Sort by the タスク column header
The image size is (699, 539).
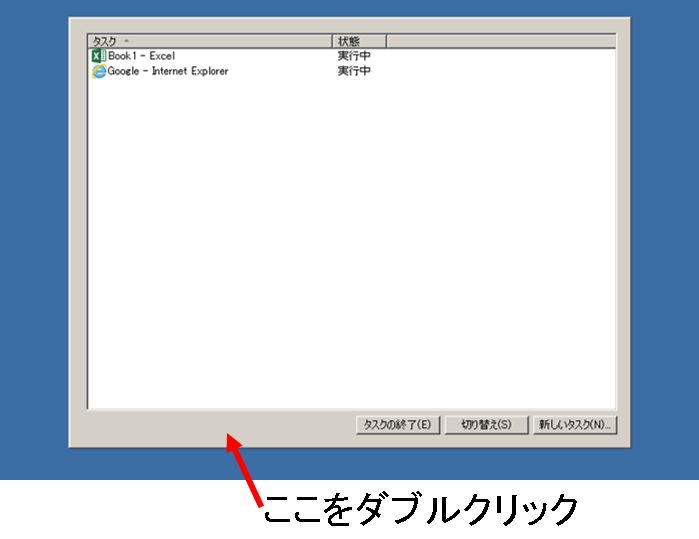pyautogui.click(x=210, y=41)
